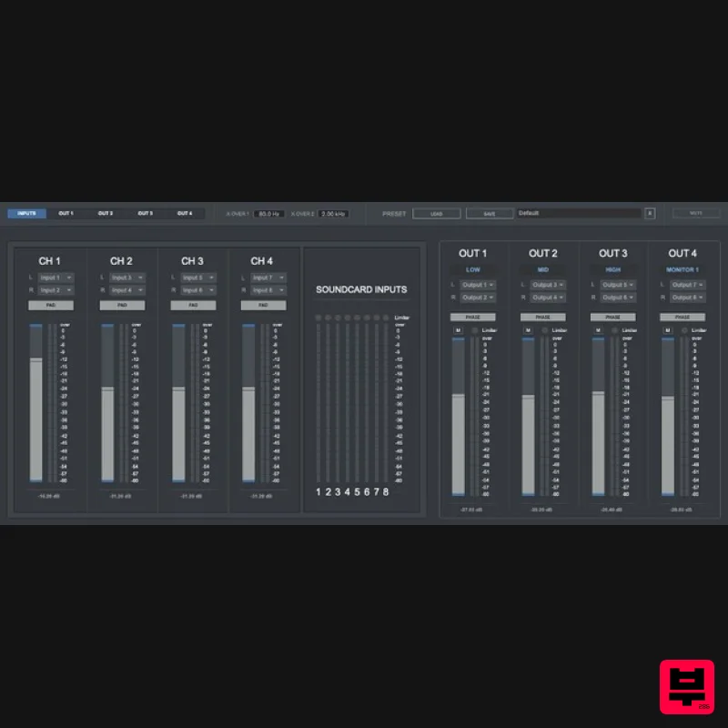Click the SAVE preset button
728x728 pixels.
(489, 213)
